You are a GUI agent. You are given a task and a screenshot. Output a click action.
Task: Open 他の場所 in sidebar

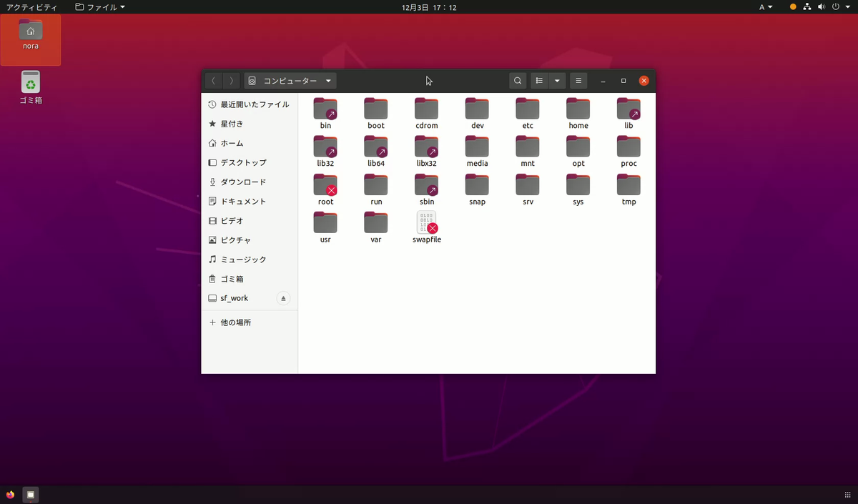(x=250, y=322)
